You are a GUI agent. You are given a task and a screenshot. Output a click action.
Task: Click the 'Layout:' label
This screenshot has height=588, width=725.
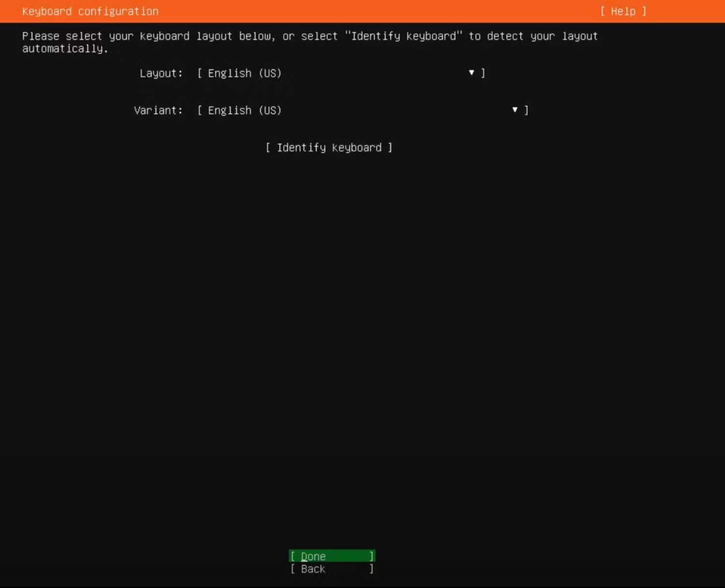(161, 73)
